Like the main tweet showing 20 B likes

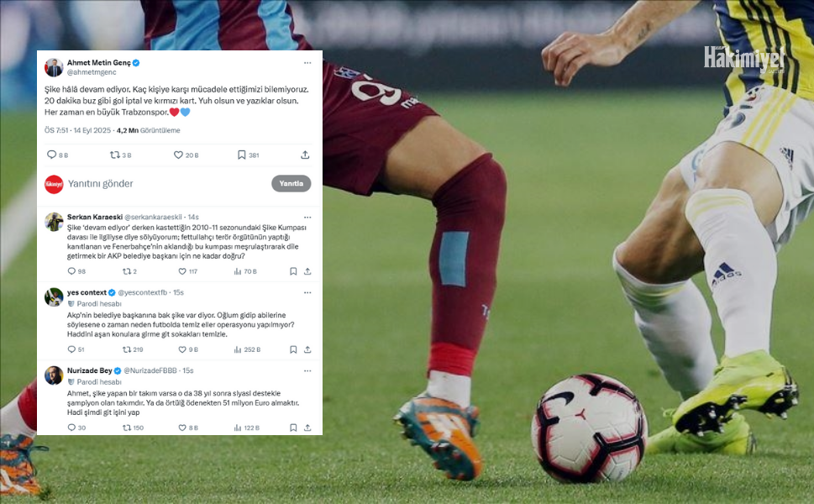[x=178, y=155]
